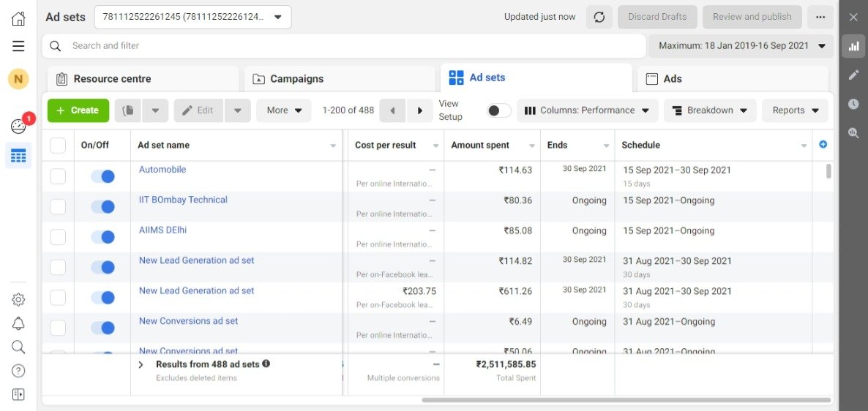Viewport: 868px width, 411px height.
Task: Close the right side panel with X
Action: [853, 17]
